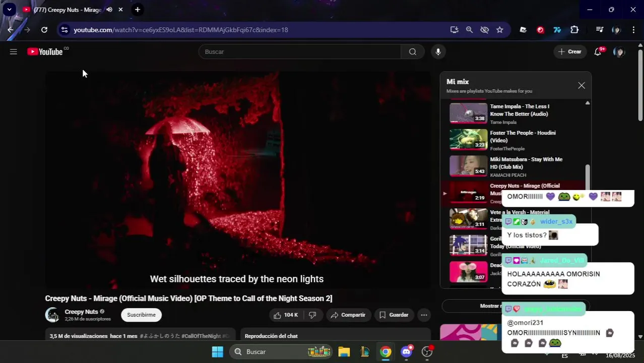This screenshot has width=644, height=363.
Task: Click the #CallOfTheNight hashtag
Action: [x=201, y=336]
